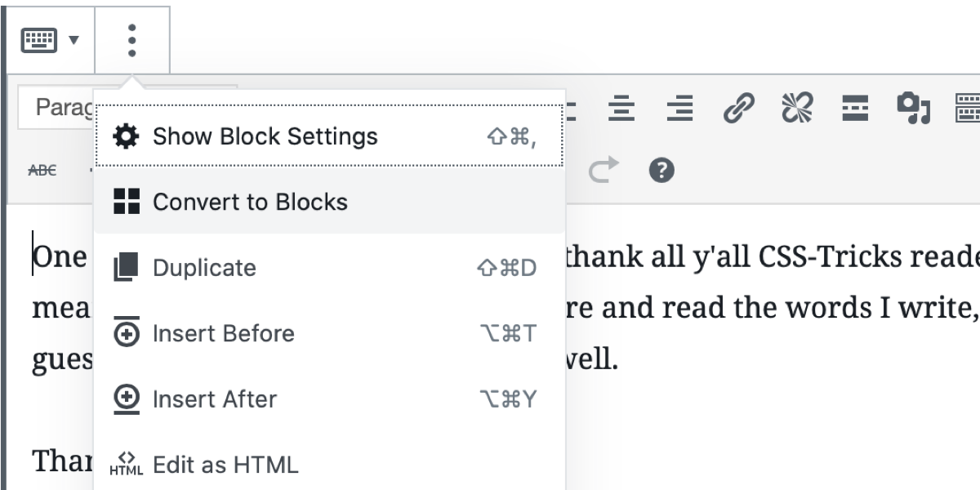Select Show Block Settings
Viewport: 980px width, 490px height.
(329, 136)
